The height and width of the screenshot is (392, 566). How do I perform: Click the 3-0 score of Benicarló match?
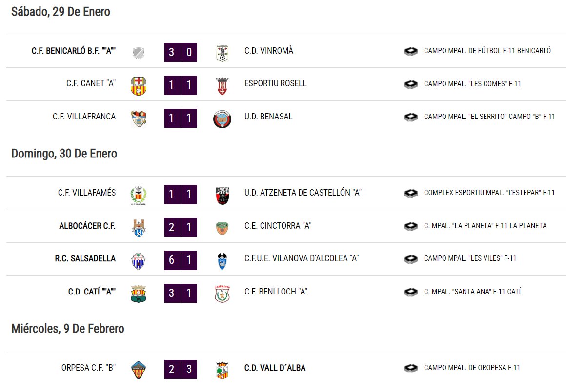[x=181, y=52]
